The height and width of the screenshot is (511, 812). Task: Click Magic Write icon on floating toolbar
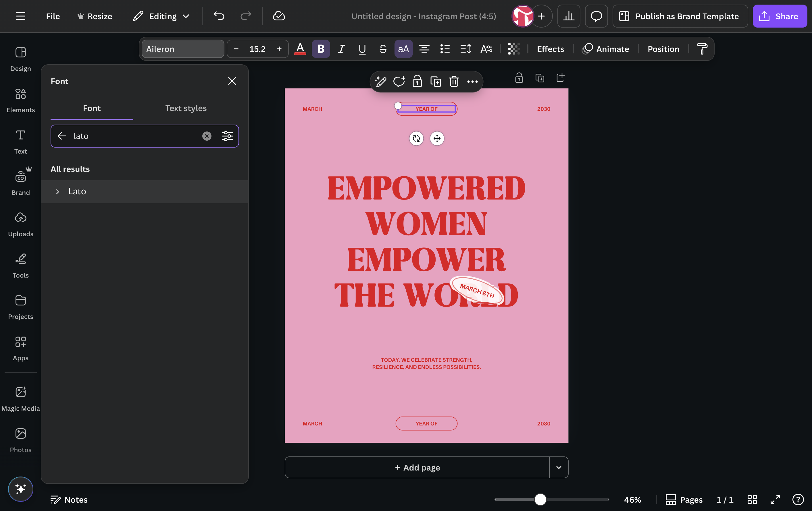380,81
